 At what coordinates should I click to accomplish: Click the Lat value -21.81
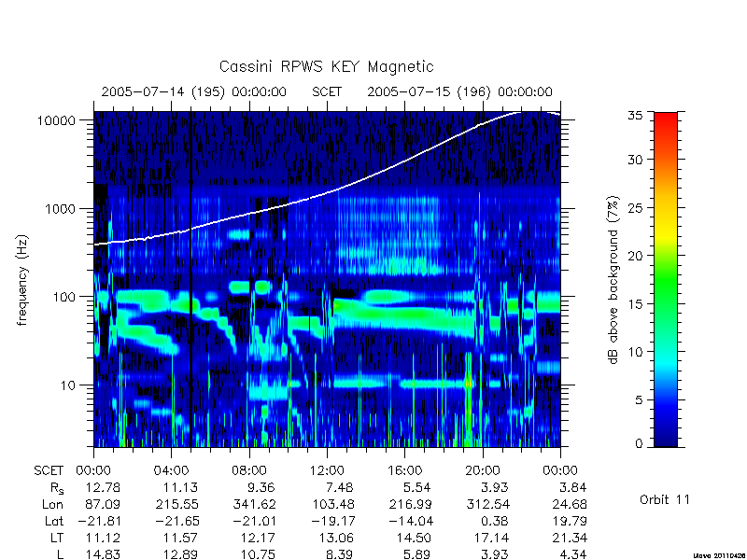tap(99, 522)
